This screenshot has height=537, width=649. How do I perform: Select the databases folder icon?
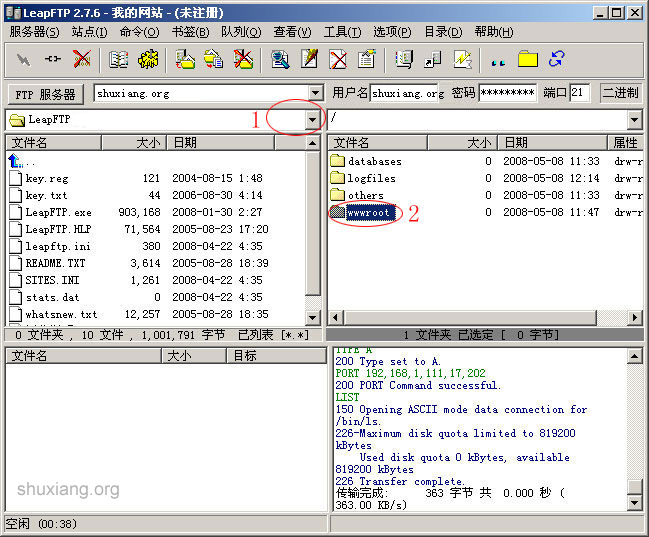tap(338, 161)
